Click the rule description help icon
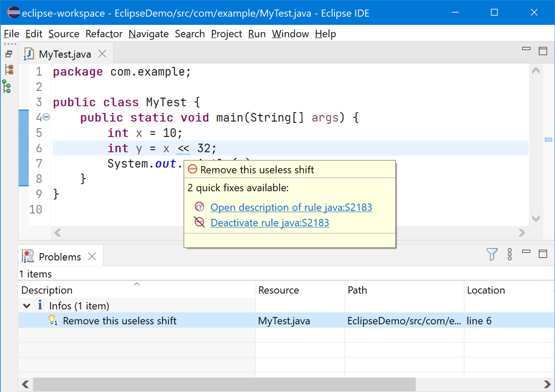The height and width of the screenshot is (392, 555). [200, 207]
